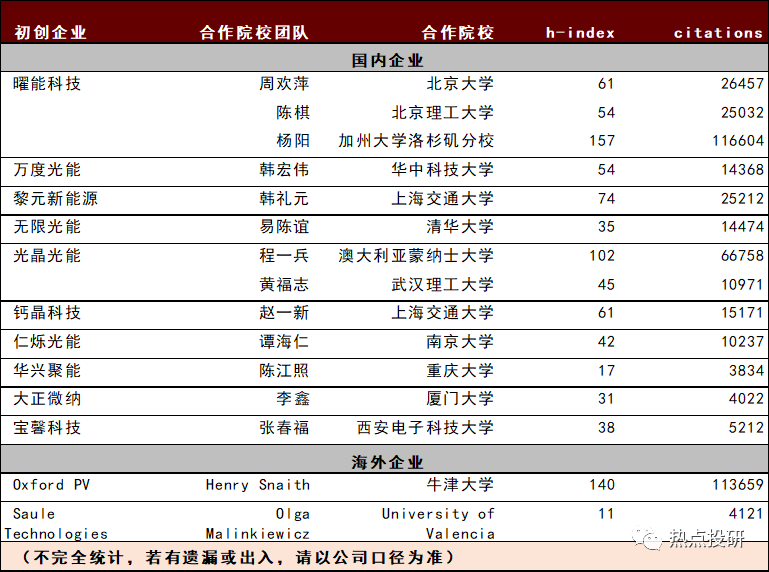The image size is (769, 572).
Task: Click the citations value 14474
Action: [x=743, y=227]
